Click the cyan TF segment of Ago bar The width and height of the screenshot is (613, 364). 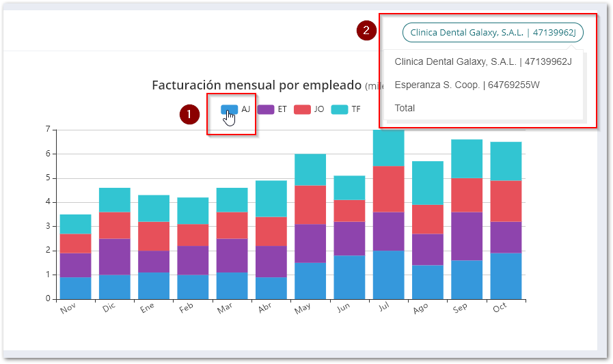(427, 182)
